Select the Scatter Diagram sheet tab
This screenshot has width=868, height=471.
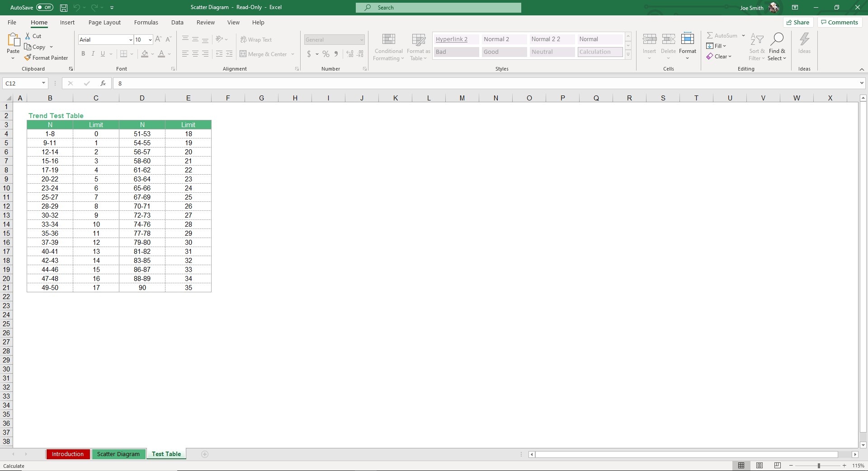coord(118,454)
